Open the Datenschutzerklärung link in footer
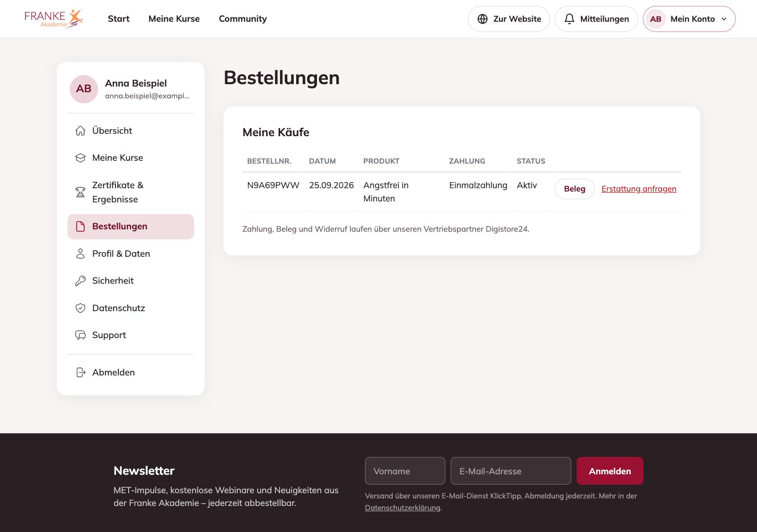 [403, 508]
